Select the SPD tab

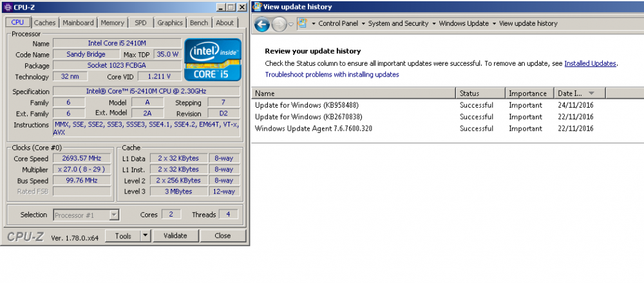(x=140, y=23)
